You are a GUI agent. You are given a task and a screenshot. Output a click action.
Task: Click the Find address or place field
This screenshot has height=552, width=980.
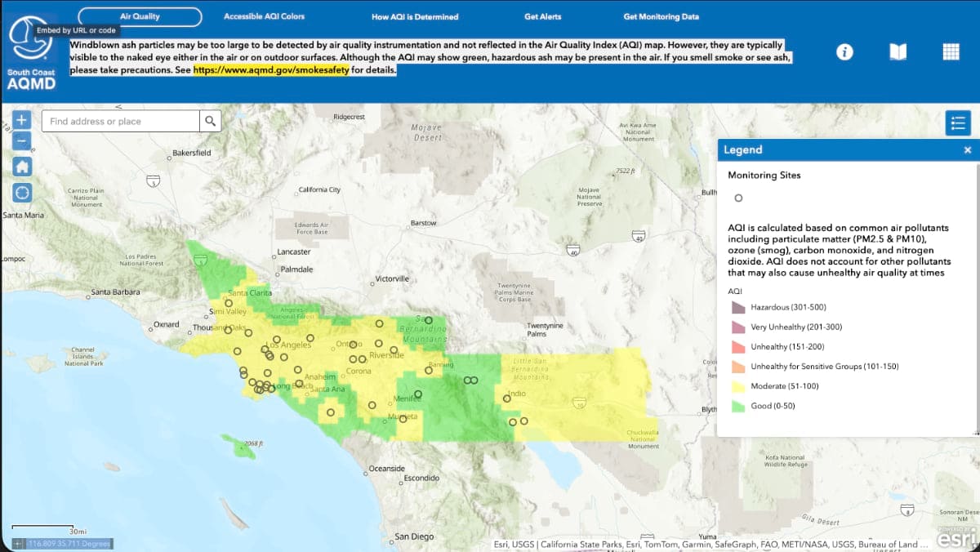click(120, 121)
